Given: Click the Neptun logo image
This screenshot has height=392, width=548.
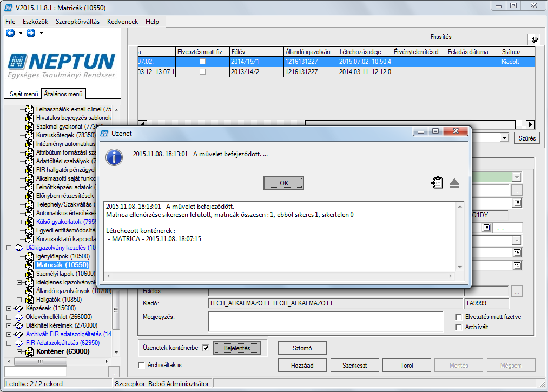Looking at the screenshot, I should 62,65.
